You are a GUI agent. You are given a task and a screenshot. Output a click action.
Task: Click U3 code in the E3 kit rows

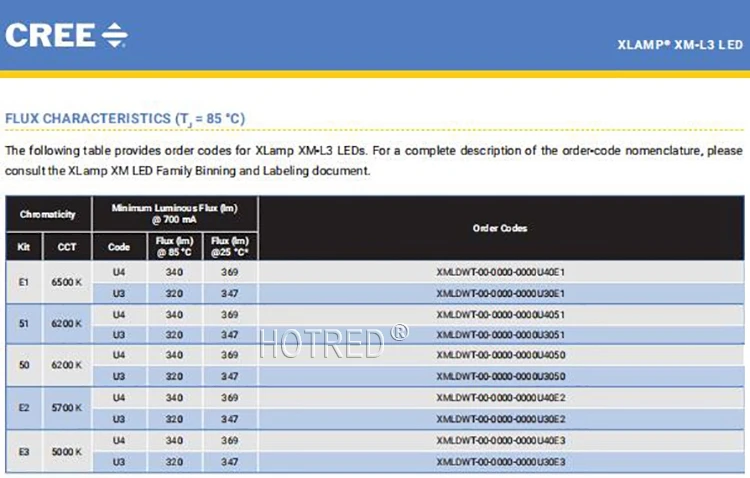click(x=119, y=462)
